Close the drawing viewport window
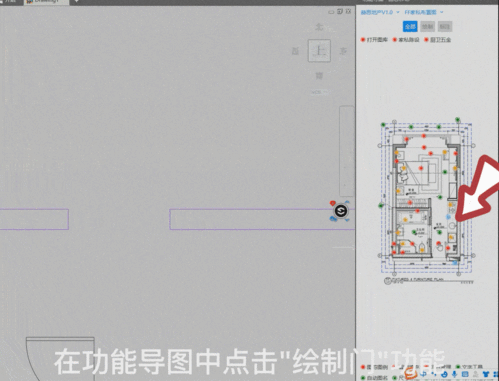499x381 pixels. tap(348, 11)
